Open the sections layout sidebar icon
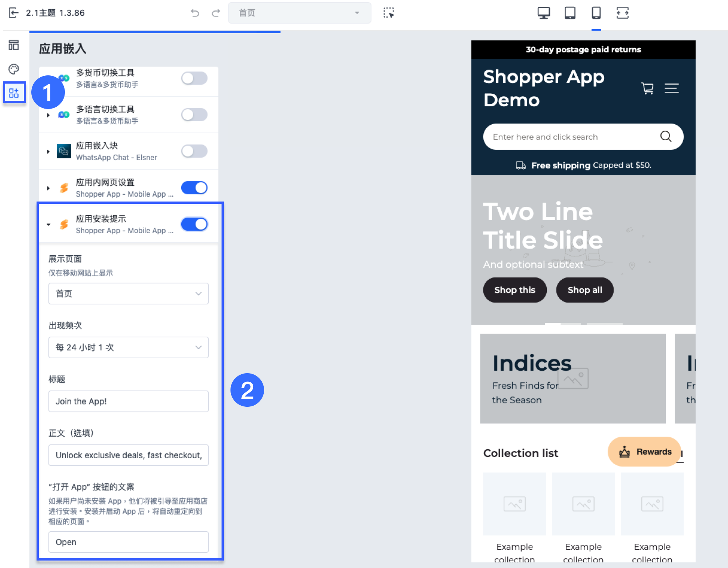The width and height of the screenshot is (728, 568). click(14, 45)
